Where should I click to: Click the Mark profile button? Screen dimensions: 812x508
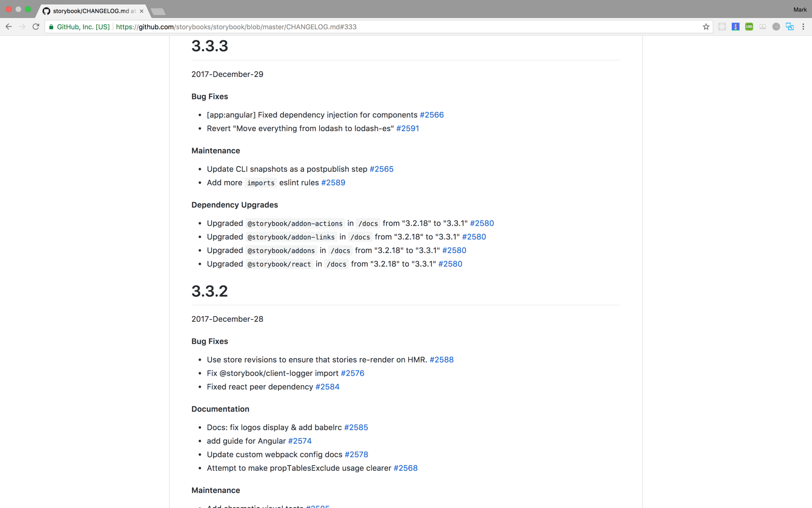pyautogui.click(x=800, y=10)
